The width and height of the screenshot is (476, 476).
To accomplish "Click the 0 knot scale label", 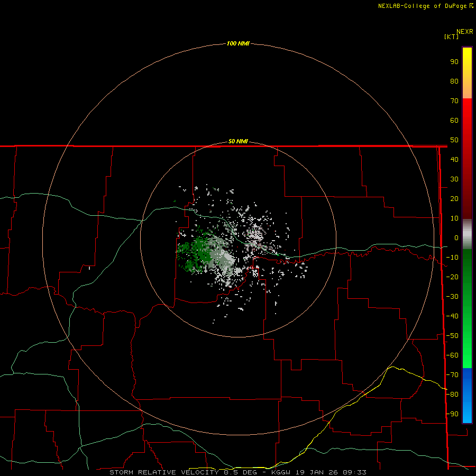I will coord(456,238).
